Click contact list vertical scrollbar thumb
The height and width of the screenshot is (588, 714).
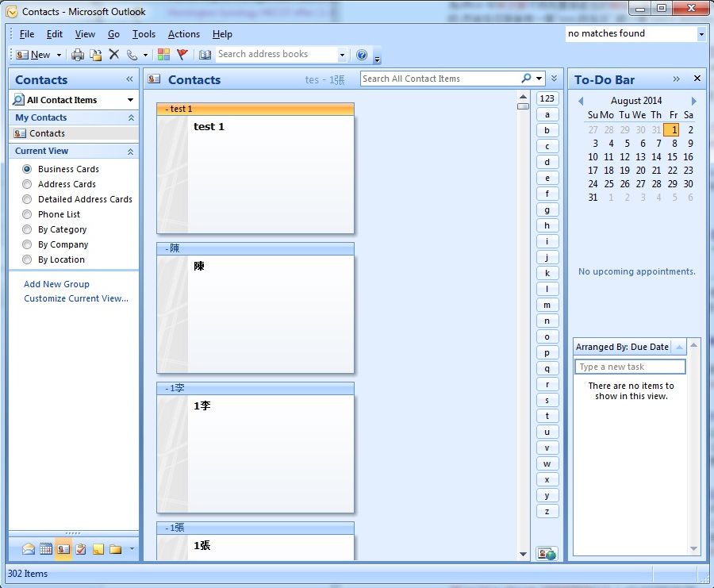coord(524,106)
